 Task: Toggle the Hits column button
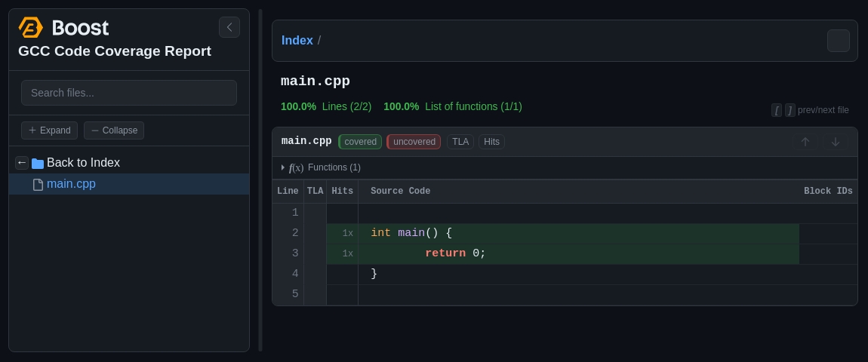tap(491, 142)
